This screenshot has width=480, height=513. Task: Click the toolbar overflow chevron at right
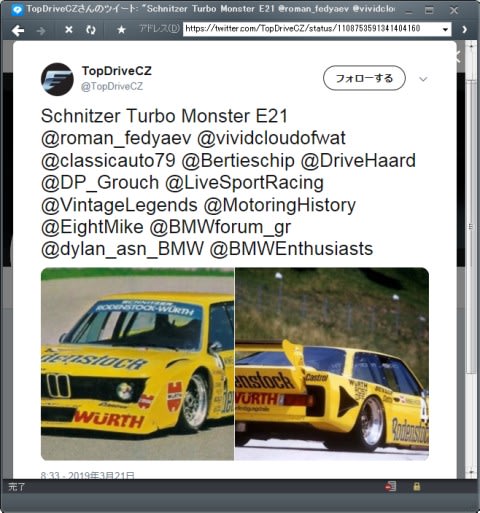[x=464, y=30]
